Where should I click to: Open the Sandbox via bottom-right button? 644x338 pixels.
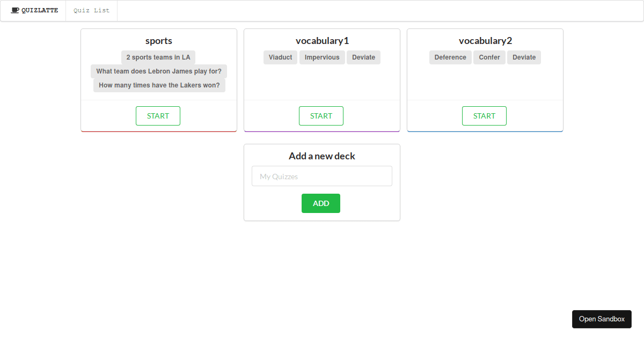[x=602, y=319]
